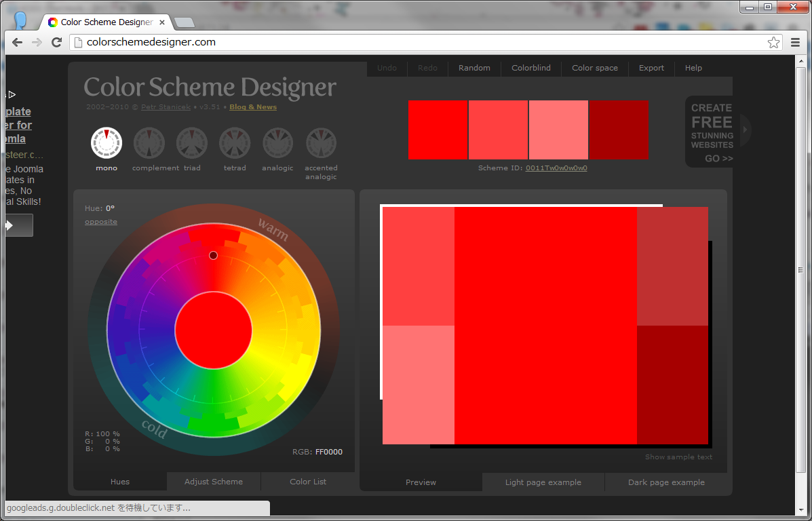Select the analogic scheme icon
Screen dimensions: 812x521
click(277, 143)
